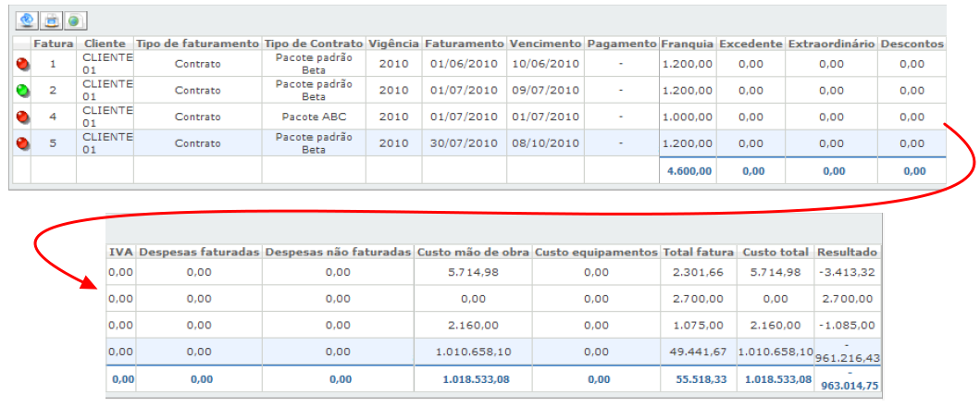Click the Custo mão de obra header

click(x=472, y=252)
